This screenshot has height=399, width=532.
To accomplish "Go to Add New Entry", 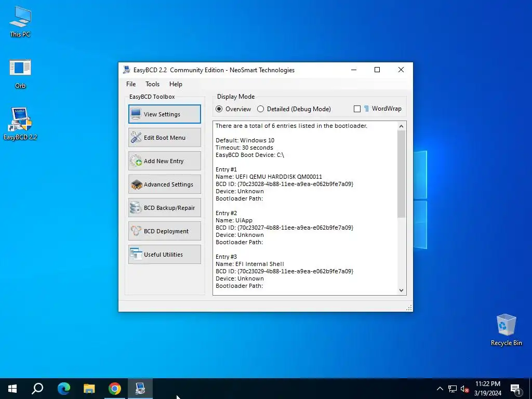I will pos(165,161).
